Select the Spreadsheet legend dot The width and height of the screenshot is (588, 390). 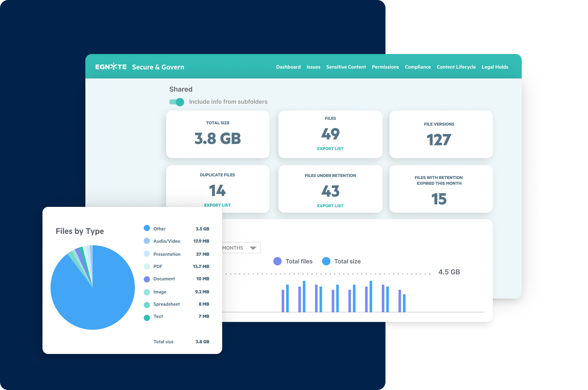tap(147, 304)
